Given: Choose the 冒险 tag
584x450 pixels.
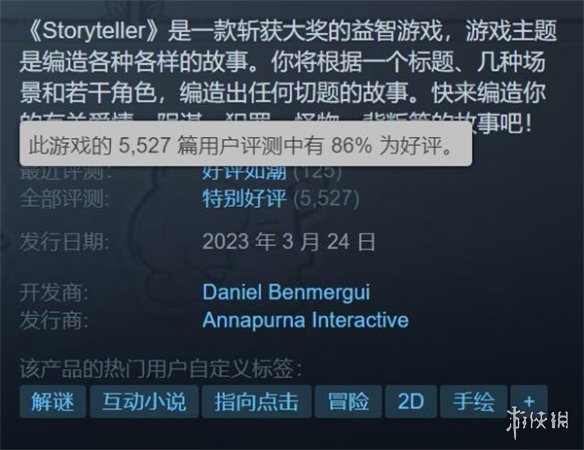Looking at the screenshot, I should point(348,402).
